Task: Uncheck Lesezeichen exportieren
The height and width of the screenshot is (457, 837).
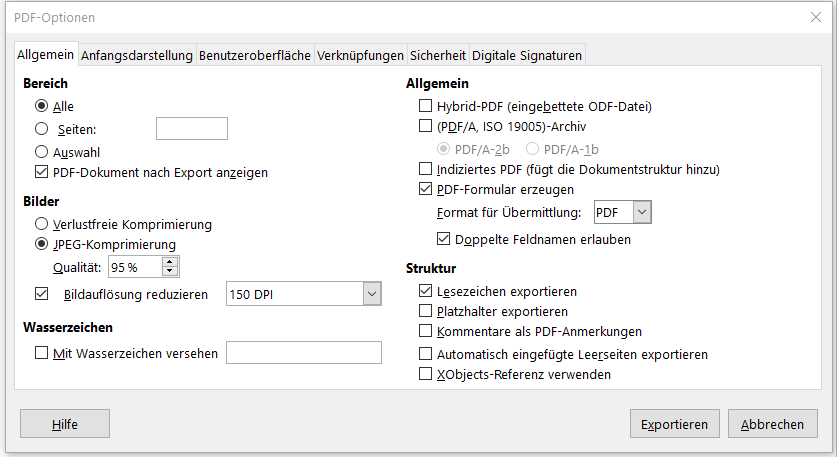Action: (425, 291)
